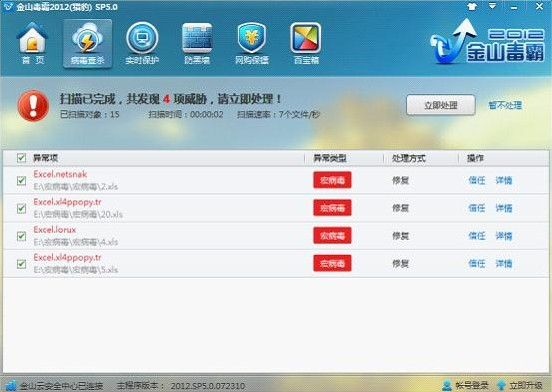Click 修复 in the Excel.netsnak row
The width and height of the screenshot is (552, 392).
pyautogui.click(x=401, y=181)
